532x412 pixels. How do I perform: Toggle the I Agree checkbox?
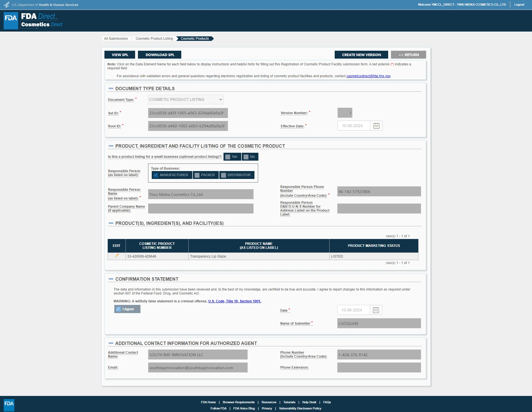click(x=118, y=309)
